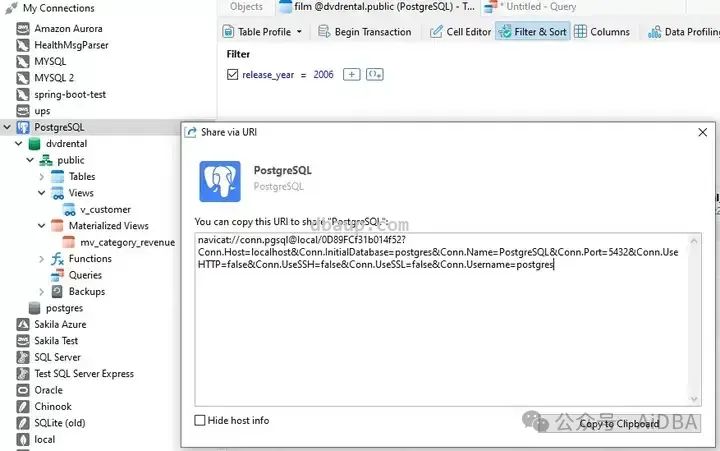Screen dimensions: 720x451
Task: Open the Data Profiling chart icon
Action: (x=654, y=32)
